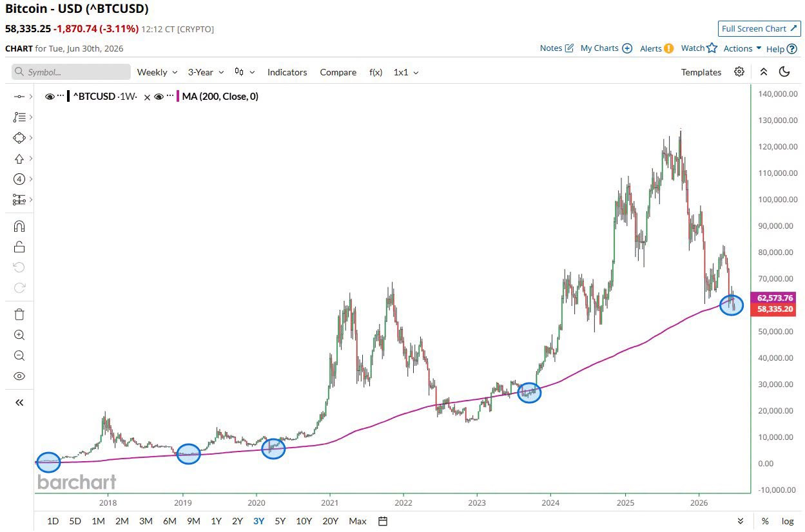Toggle drawings visibility eye in sidebar
Viewport: 805px width, 532px height.
(19, 376)
